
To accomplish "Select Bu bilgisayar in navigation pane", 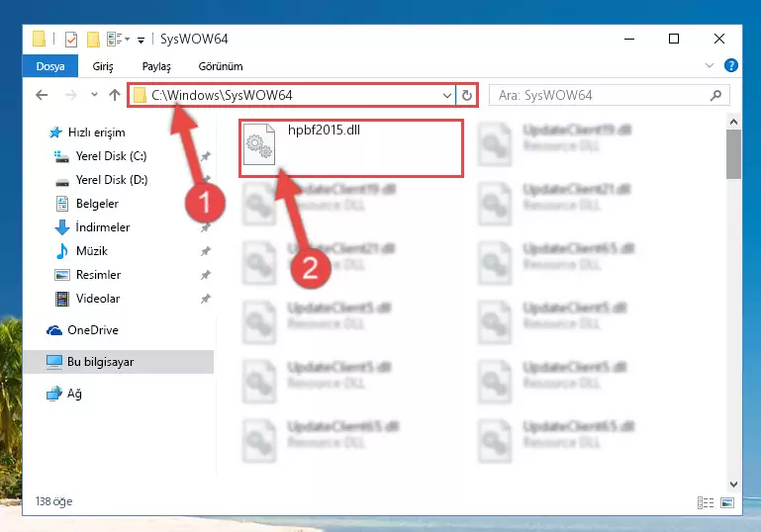I will pyautogui.click(x=119, y=362).
